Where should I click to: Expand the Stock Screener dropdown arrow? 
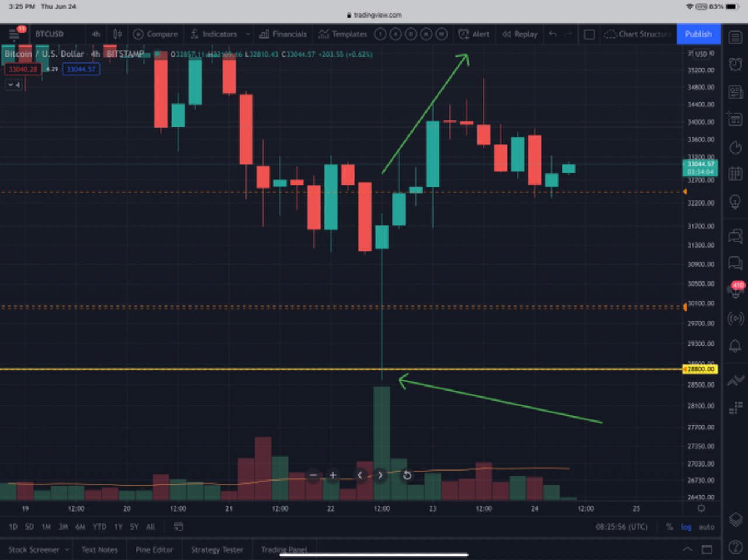coord(67,549)
